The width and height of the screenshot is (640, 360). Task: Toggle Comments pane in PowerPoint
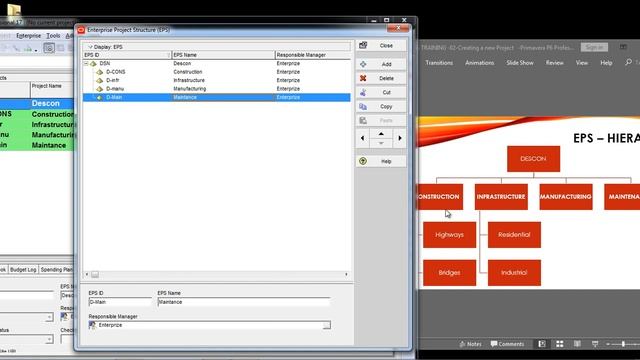[507, 344]
